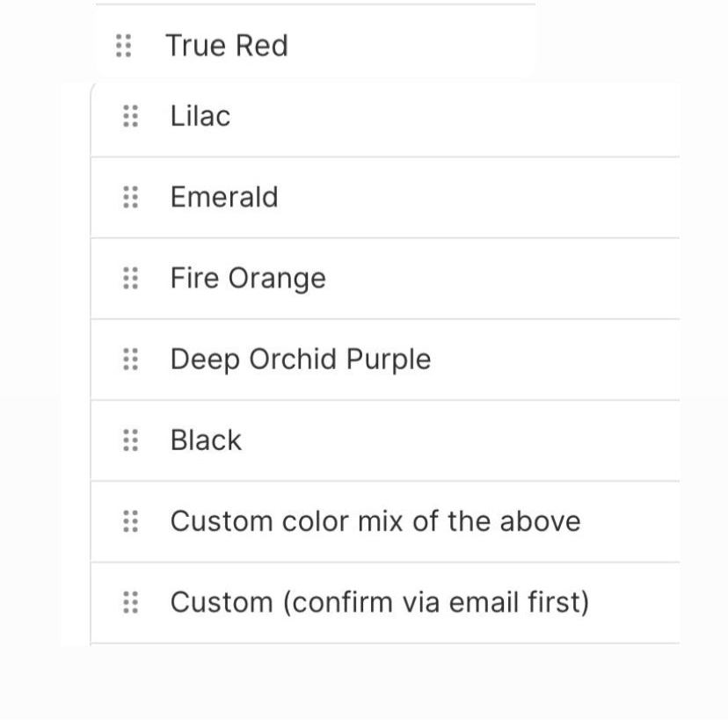Grab the drag handle beside Black
Viewport: 728px width, 720px height.
pyautogui.click(x=130, y=440)
